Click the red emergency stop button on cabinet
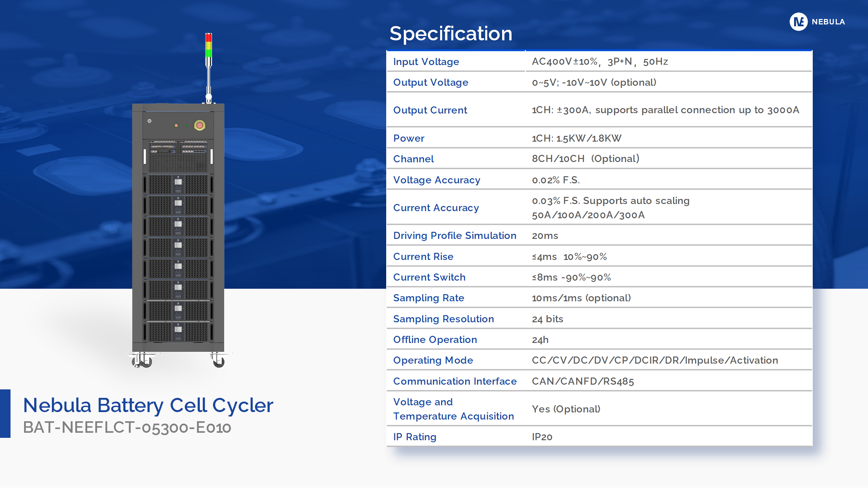The image size is (868, 488). pos(200,125)
